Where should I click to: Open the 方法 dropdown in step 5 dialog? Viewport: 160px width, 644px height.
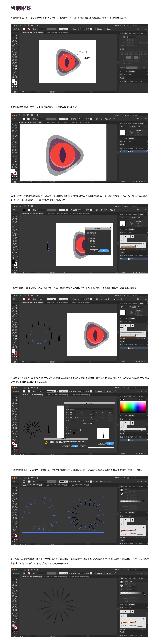74,430
